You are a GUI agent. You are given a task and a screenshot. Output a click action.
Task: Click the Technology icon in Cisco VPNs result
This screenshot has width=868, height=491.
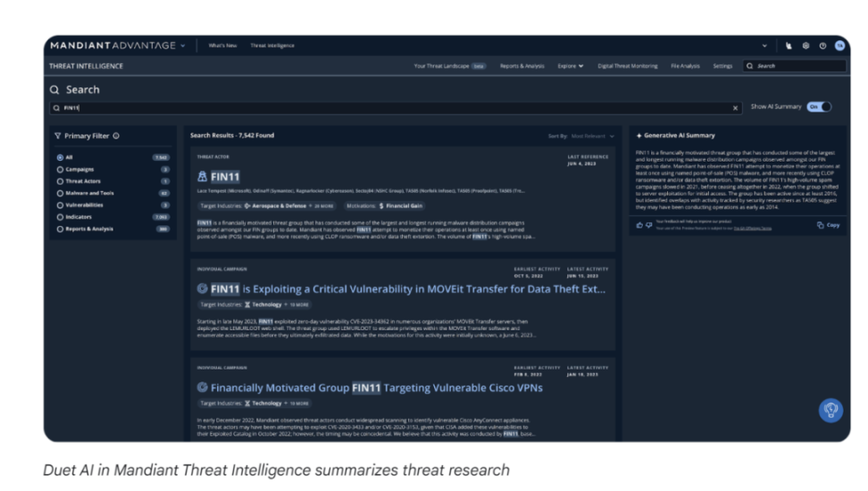(x=247, y=403)
